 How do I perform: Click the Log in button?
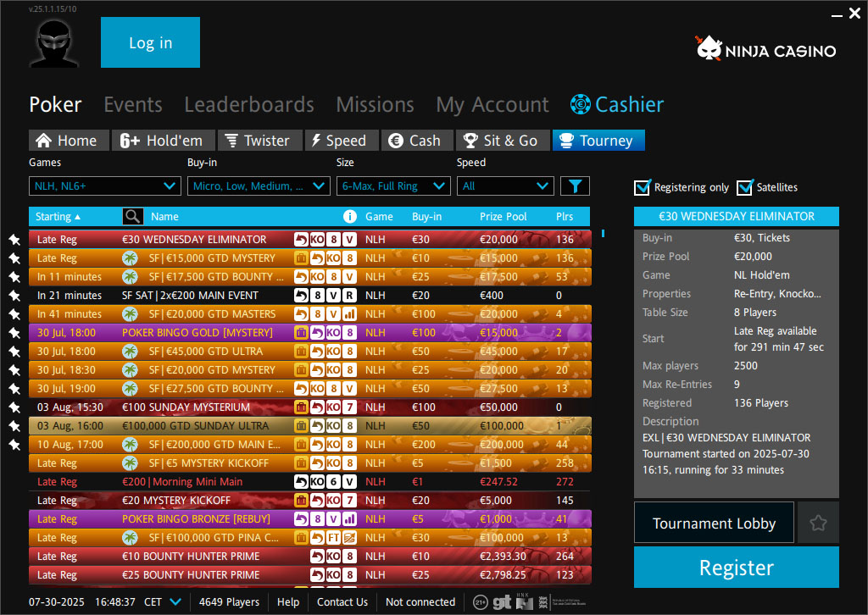150,42
